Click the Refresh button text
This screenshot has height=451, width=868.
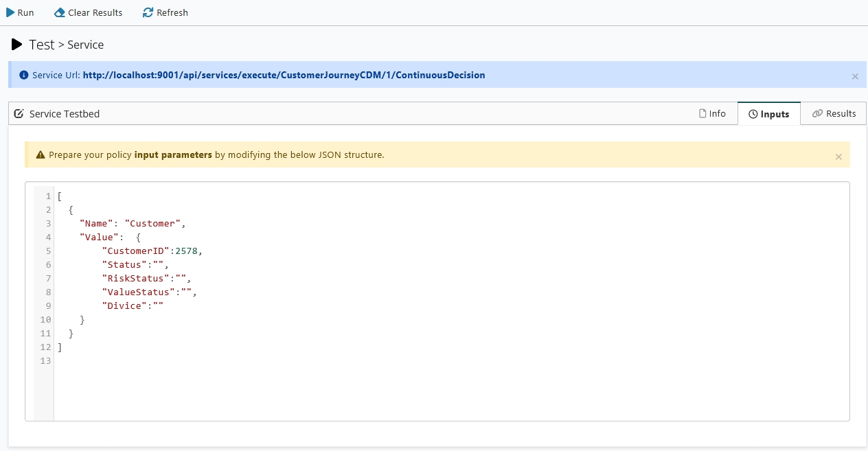(172, 12)
